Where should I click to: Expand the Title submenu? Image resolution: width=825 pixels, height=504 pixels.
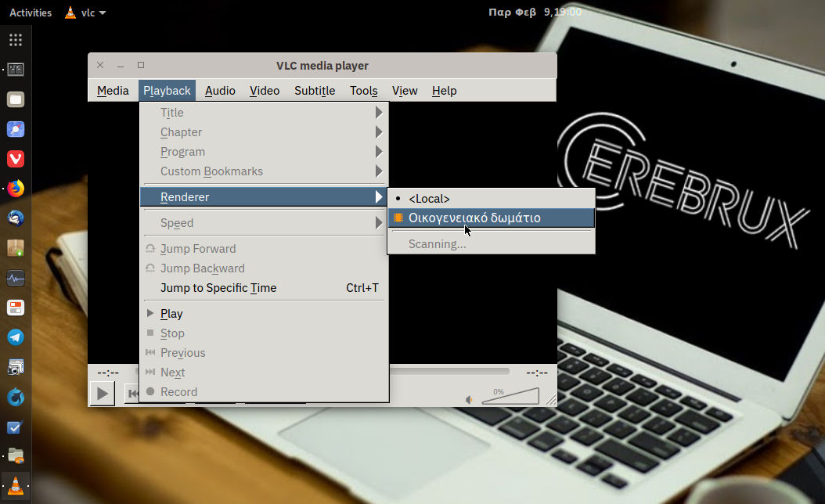coord(171,112)
